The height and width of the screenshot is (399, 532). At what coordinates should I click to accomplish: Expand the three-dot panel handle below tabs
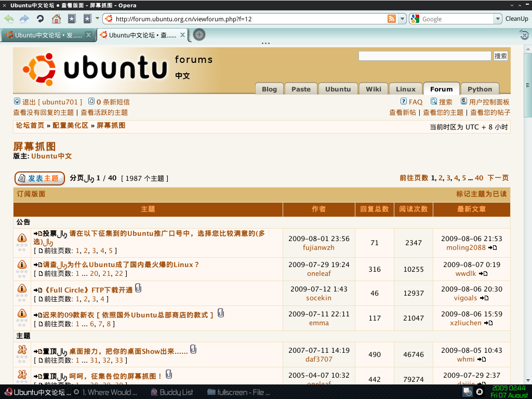265,44
